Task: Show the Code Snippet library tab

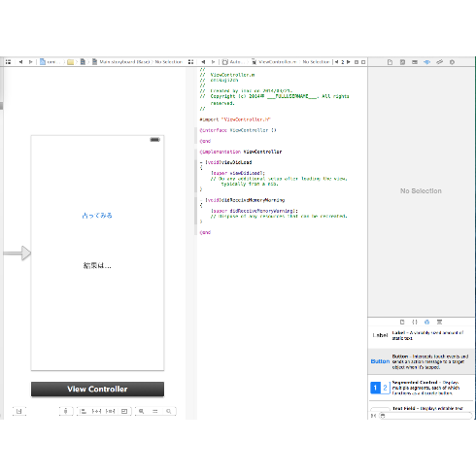Action: coord(415,322)
